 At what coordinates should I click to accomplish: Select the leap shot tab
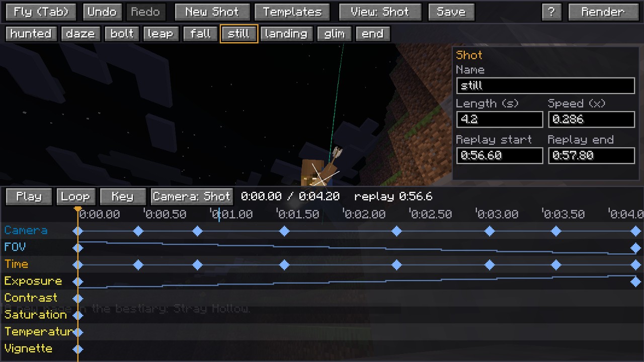pyautogui.click(x=160, y=34)
